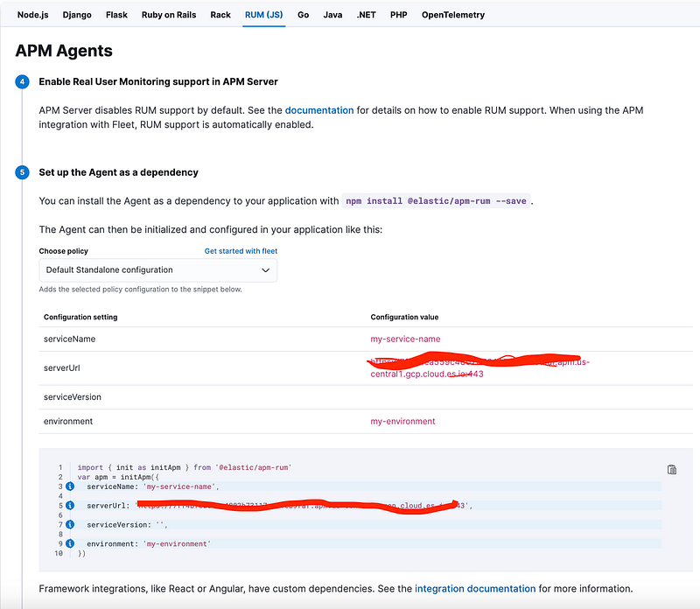The image size is (700, 609).
Task: Click the Set up the Agent as a dependency heading
Action: (118, 172)
